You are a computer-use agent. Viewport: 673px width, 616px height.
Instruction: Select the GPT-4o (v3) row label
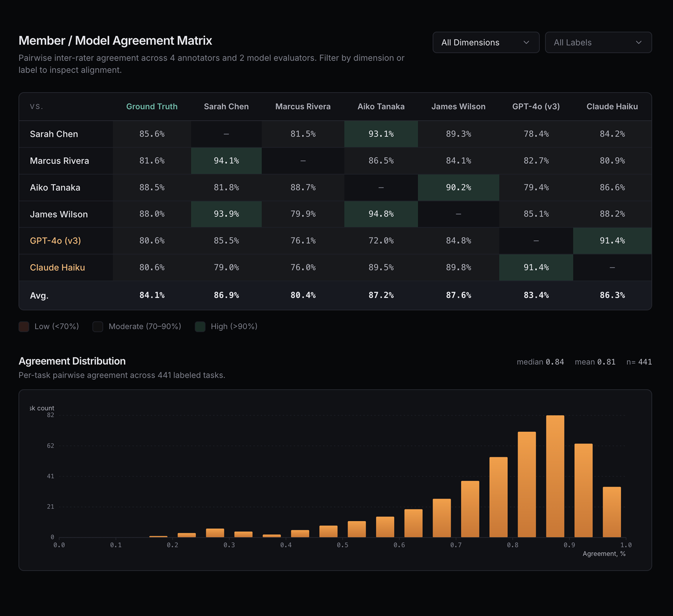click(55, 241)
